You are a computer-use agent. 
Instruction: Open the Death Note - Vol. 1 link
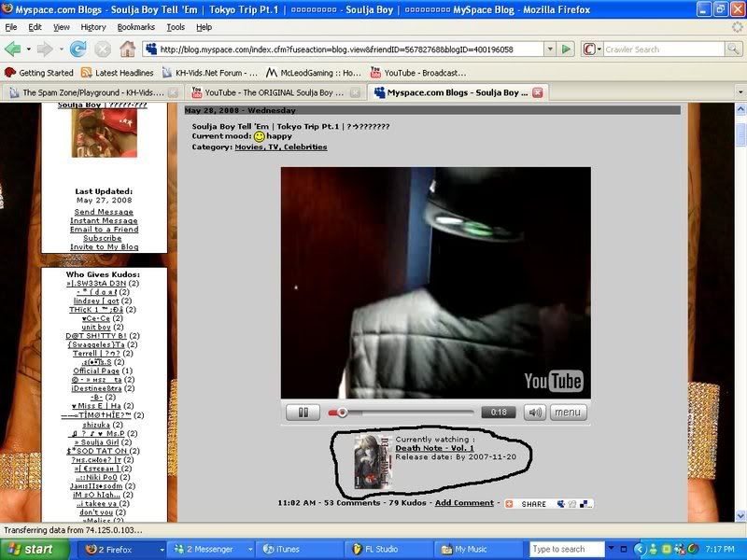(434, 448)
